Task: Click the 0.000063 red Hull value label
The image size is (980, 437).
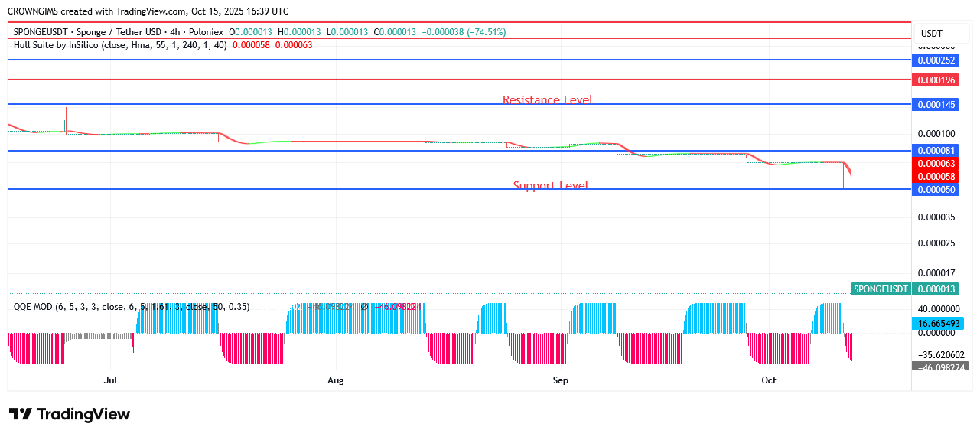Action: coord(936,163)
